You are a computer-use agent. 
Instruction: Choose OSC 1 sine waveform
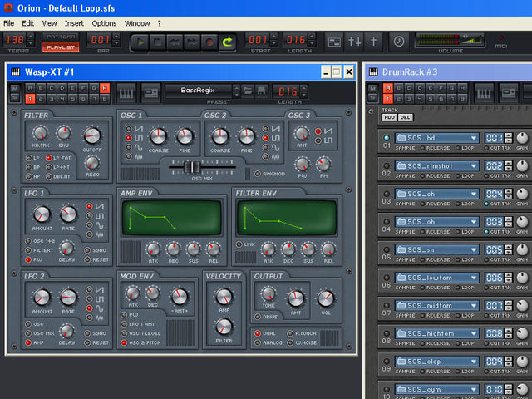(x=129, y=147)
